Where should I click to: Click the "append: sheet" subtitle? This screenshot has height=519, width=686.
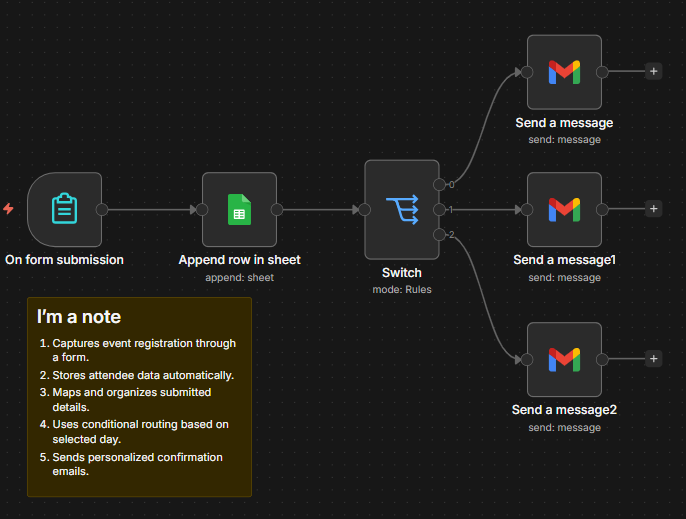point(239,277)
